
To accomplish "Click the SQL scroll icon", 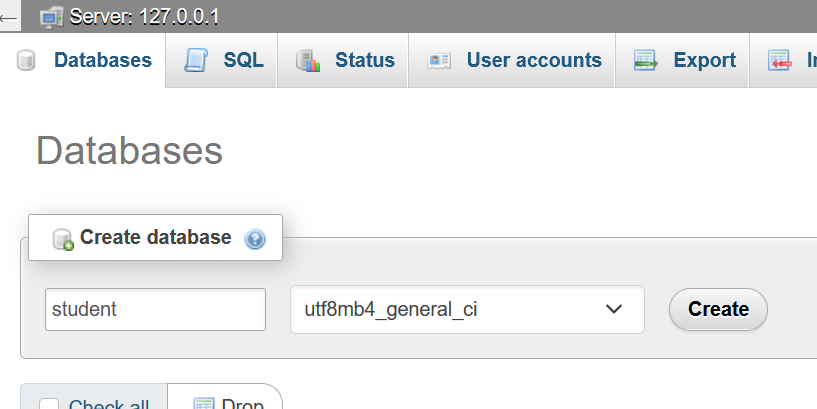I will pos(195,60).
